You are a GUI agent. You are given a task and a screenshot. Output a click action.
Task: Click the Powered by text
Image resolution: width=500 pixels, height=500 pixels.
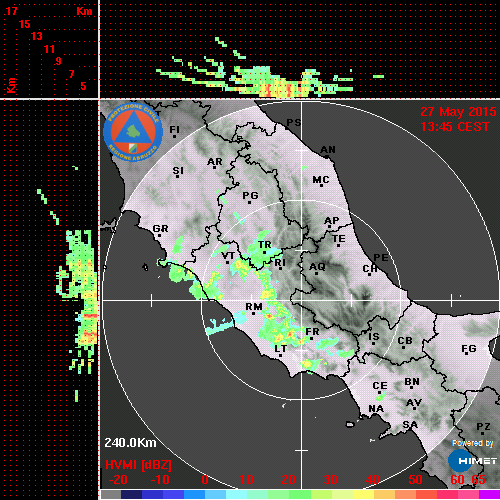pos(473,443)
